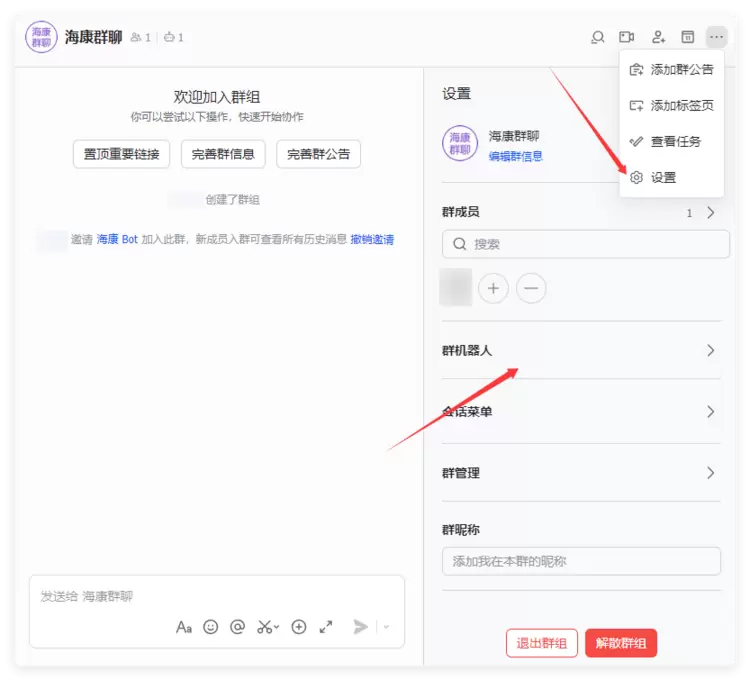Click the search chat history icon
The width and height of the screenshot is (750, 680).
(x=598, y=37)
